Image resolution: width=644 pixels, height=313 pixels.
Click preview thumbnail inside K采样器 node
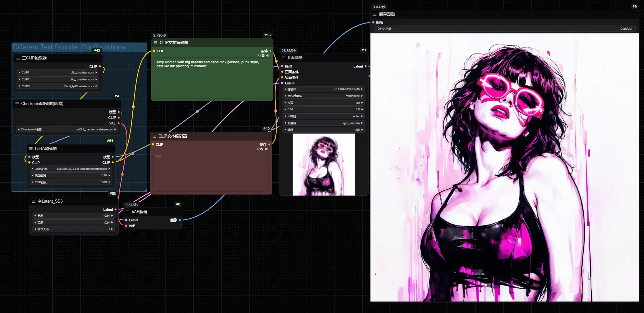click(324, 165)
